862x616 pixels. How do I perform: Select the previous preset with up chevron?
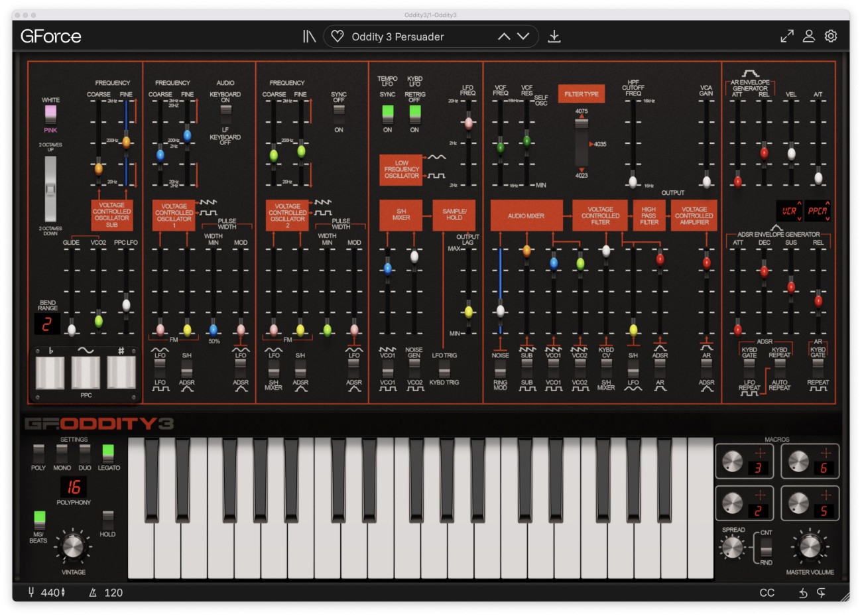pyautogui.click(x=504, y=36)
